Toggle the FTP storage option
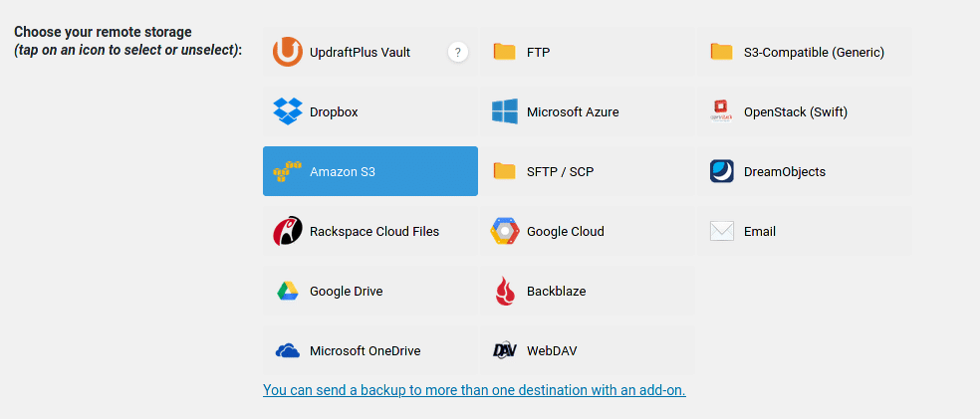The width and height of the screenshot is (980, 419). (x=587, y=52)
